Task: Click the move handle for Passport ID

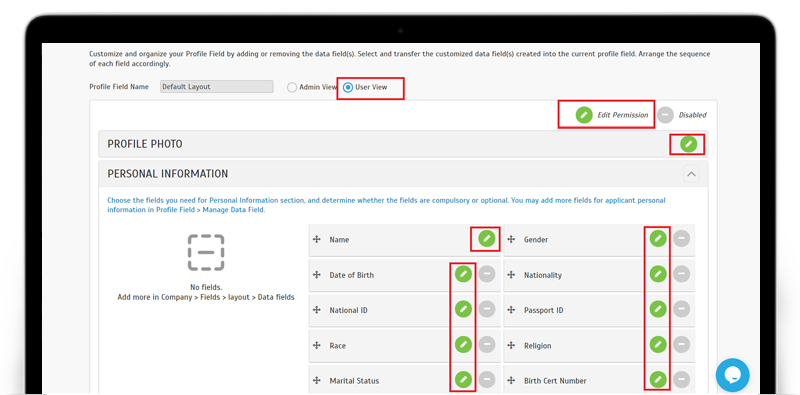Action: pyautogui.click(x=511, y=310)
